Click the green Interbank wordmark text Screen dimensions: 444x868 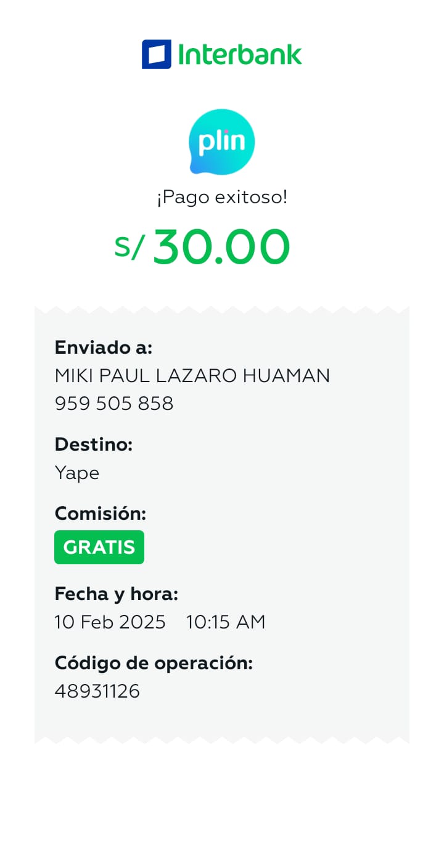tap(240, 54)
